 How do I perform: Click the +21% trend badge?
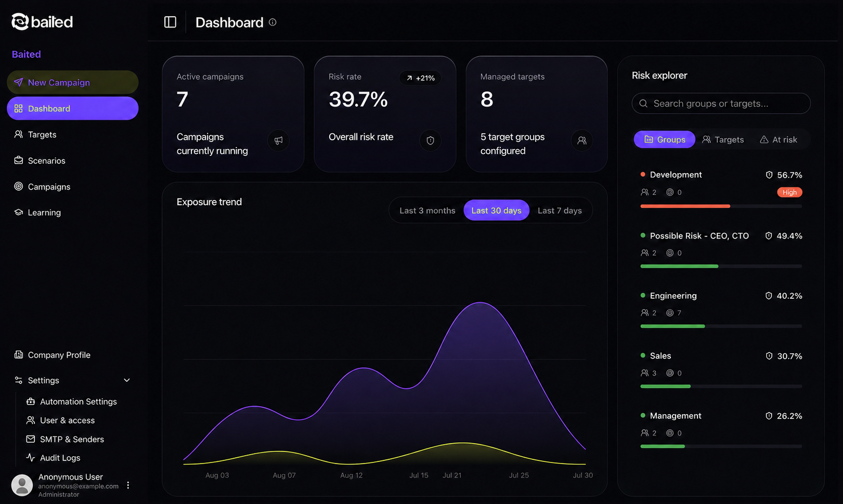coord(420,78)
